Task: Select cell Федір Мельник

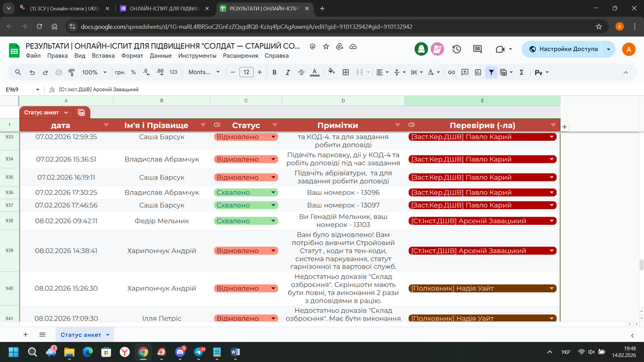Action: point(162,221)
